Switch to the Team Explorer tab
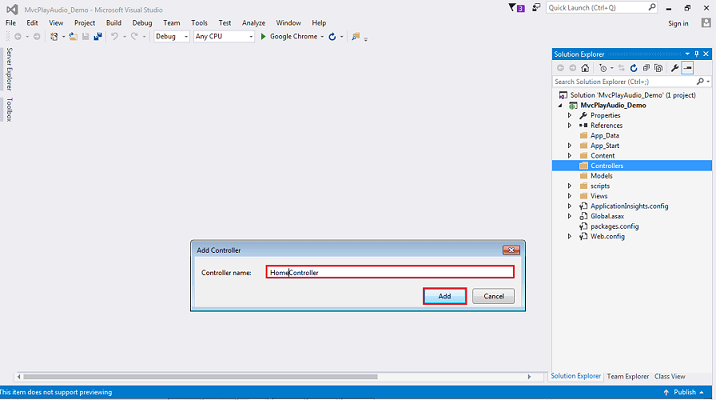Viewport: 716px width, 400px height. tap(627, 376)
